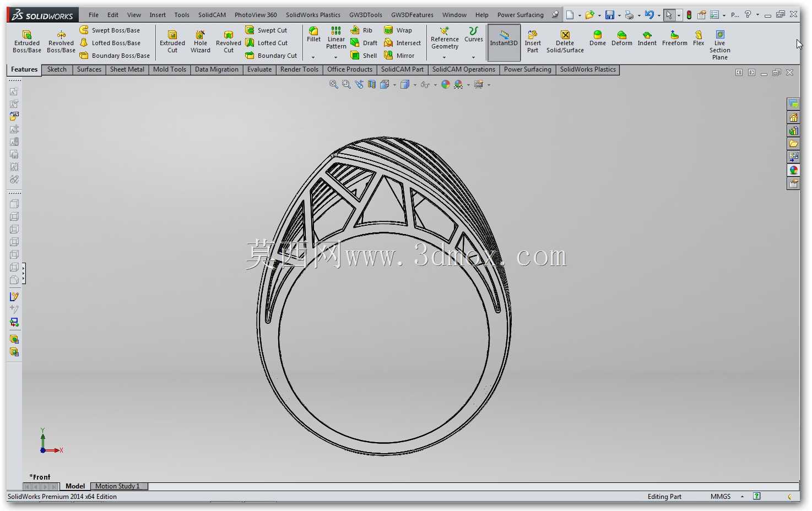Select the Revolved Cut tool
The width and height of the screenshot is (812, 511).
pos(229,42)
